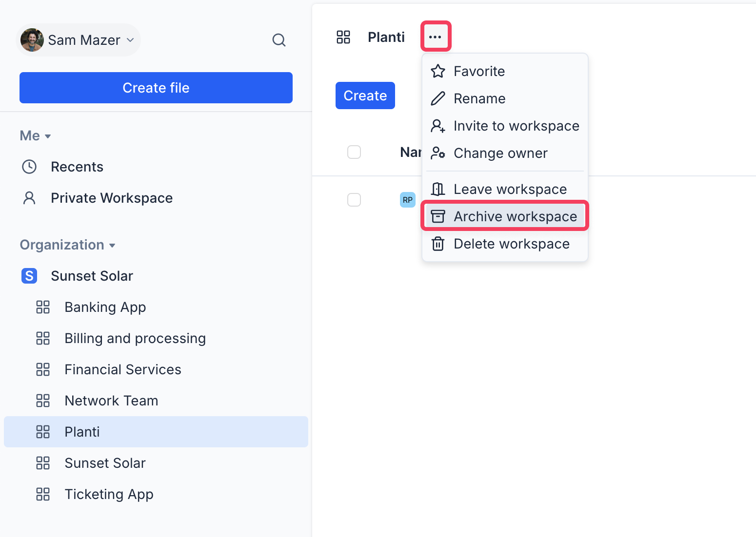Open the Ticketing App workspace
The height and width of the screenshot is (537, 756).
(109, 494)
